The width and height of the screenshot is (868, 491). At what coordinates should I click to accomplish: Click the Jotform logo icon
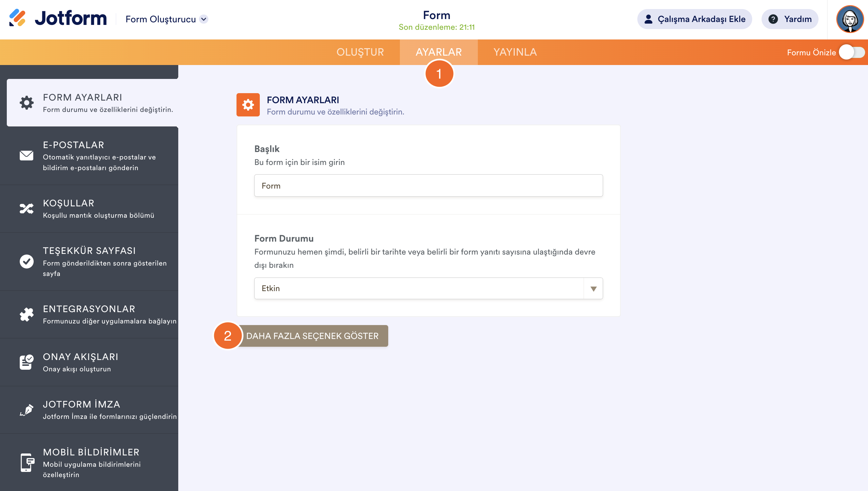[17, 18]
